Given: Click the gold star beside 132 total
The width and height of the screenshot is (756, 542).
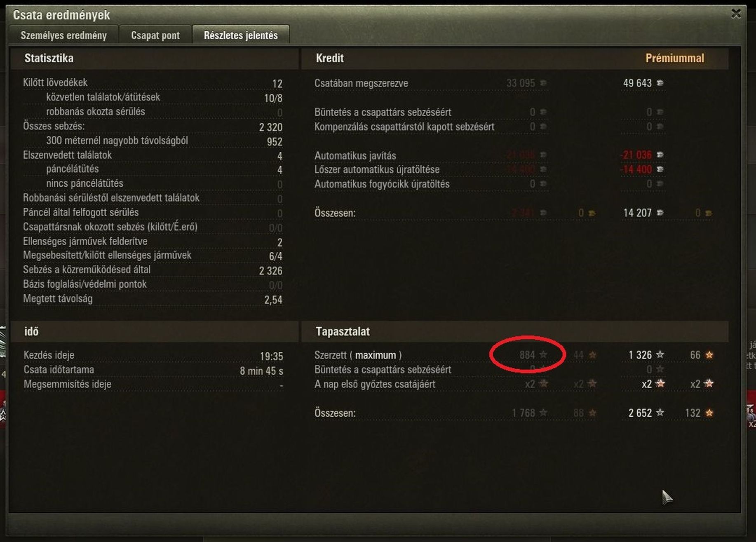Looking at the screenshot, I should pyautogui.click(x=709, y=413).
